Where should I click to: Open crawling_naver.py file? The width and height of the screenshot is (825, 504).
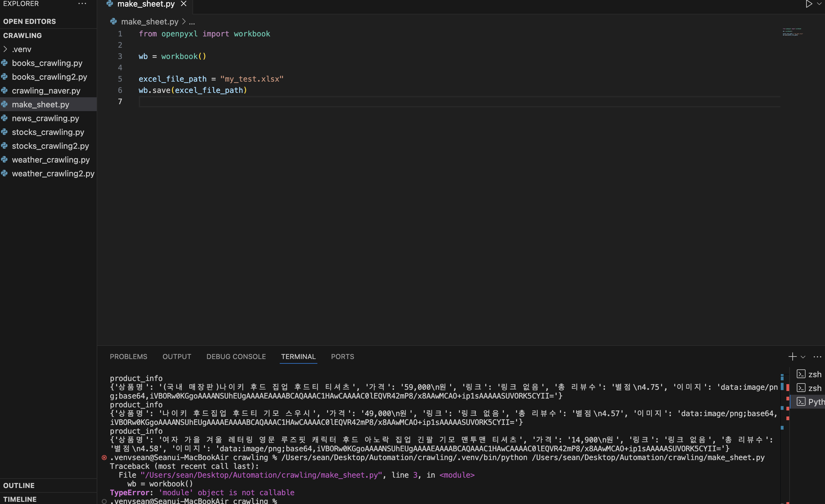pos(46,90)
